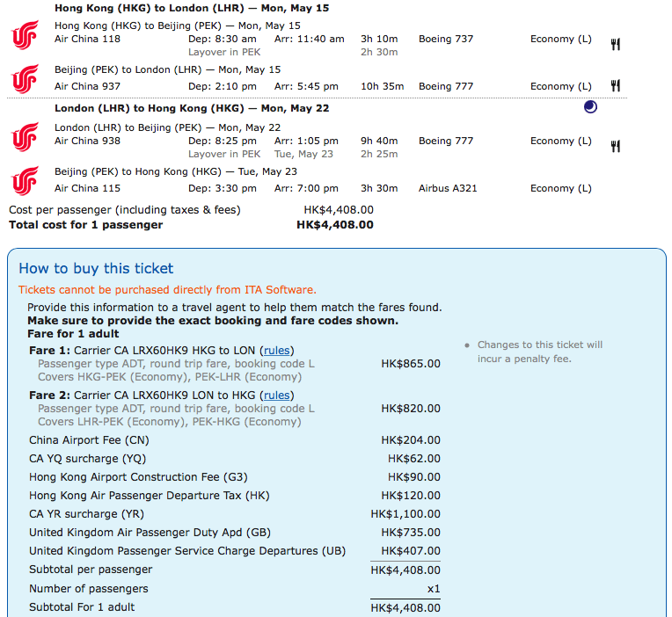Click departure time 2:10 pm
The height and width of the screenshot is (617, 672).
pyautogui.click(x=223, y=86)
